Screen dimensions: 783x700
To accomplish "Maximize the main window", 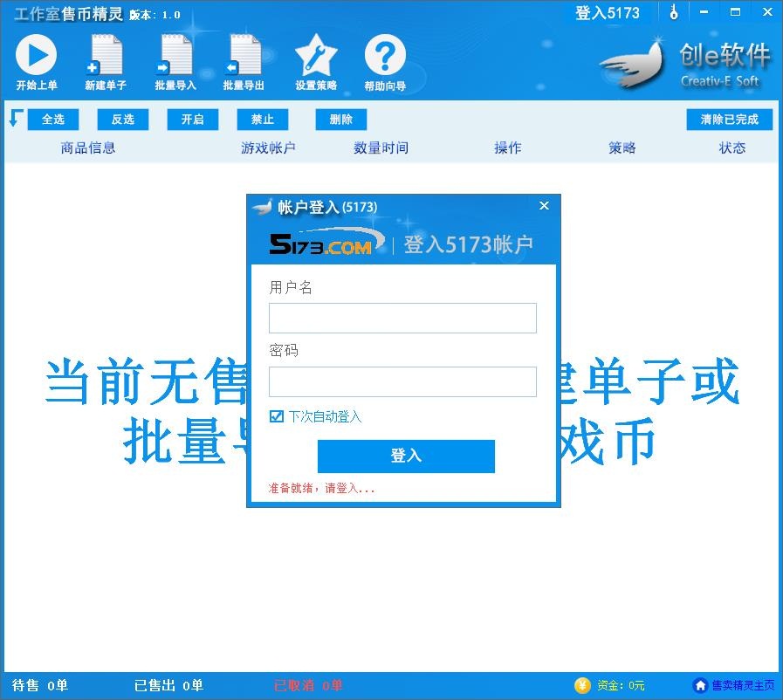I will pyautogui.click(x=735, y=11).
